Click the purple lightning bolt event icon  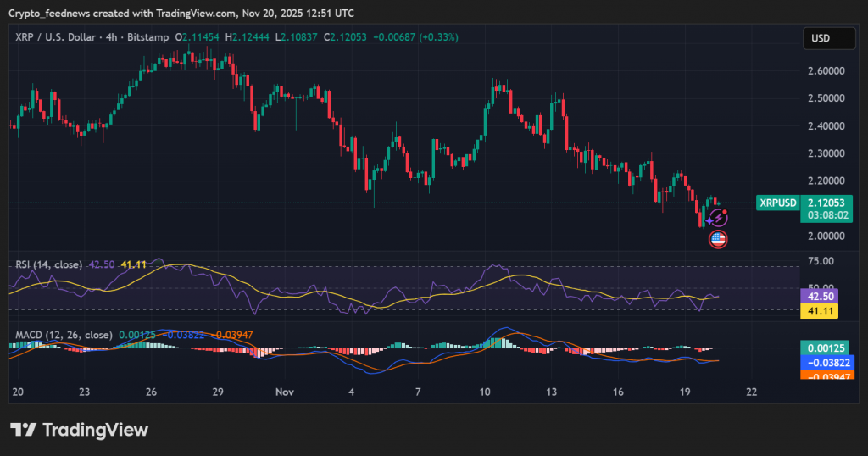[720, 218]
